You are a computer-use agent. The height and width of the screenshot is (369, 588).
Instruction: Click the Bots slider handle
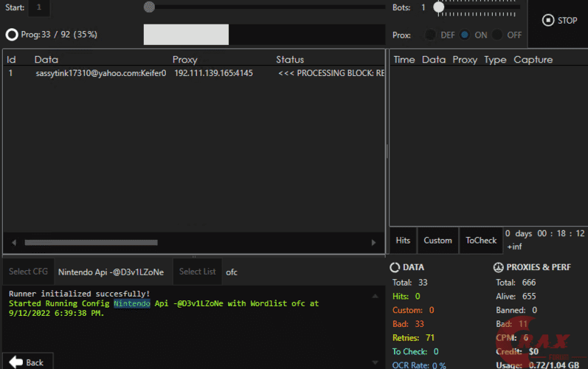pos(438,7)
